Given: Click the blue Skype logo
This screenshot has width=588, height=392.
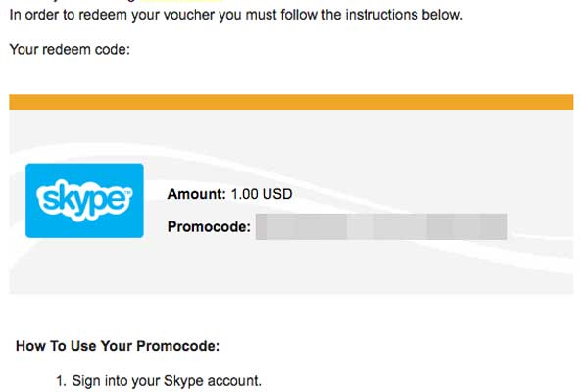Looking at the screenshot, I should click(84, 200).
